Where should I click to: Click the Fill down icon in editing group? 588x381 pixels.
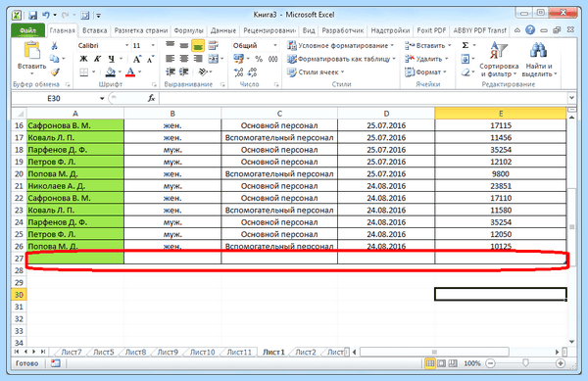point(465,59)
